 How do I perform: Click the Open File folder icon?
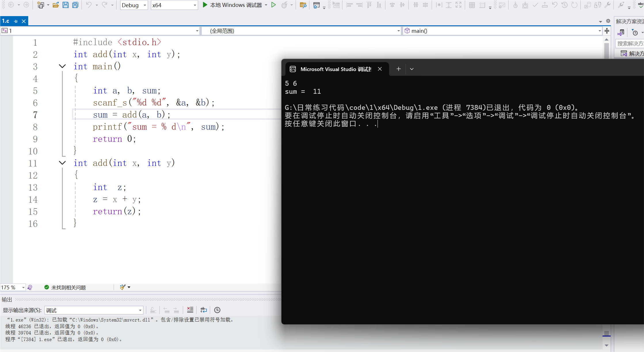[56, 5]
